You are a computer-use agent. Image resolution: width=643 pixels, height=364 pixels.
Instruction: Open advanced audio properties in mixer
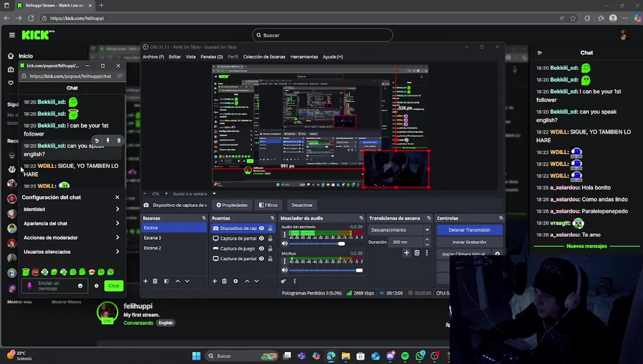(284, 281)
